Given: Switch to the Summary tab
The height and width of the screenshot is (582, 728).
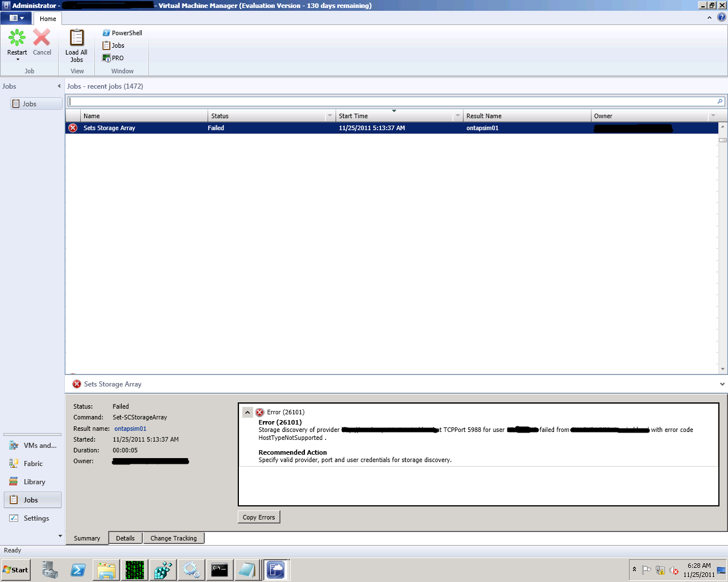Looking at the screenshot, I should [87, 538].
